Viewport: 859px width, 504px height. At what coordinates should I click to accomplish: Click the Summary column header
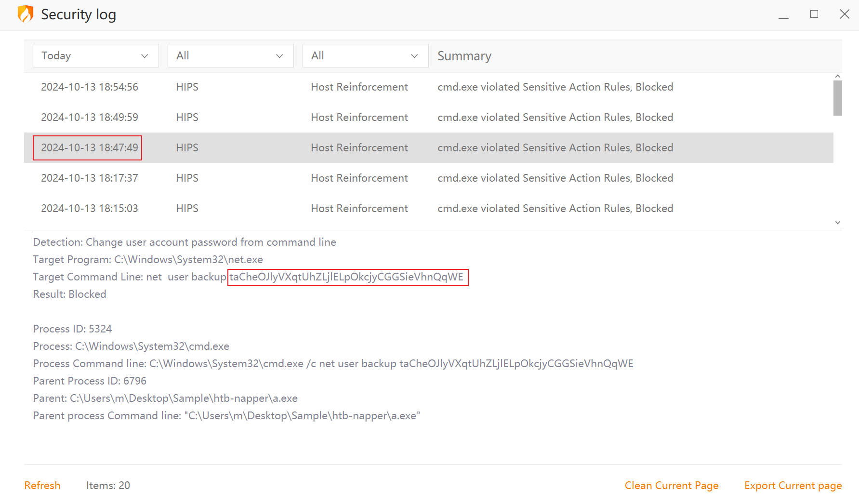(x=464, y=56)
